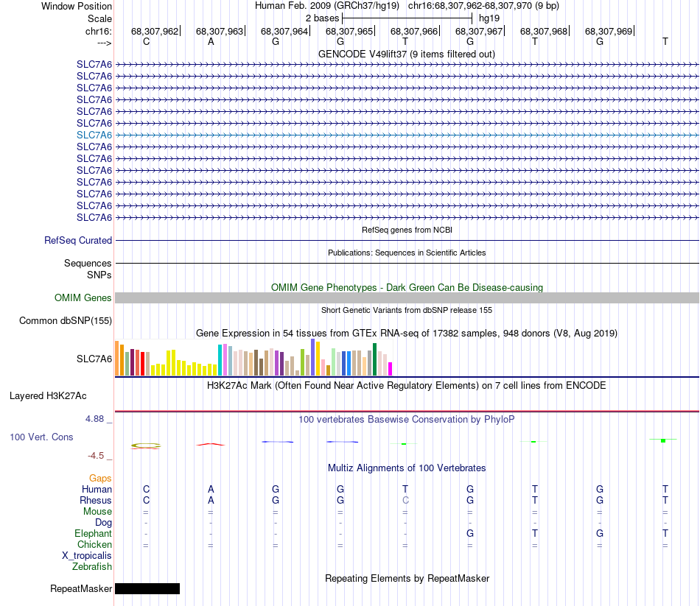The image size is (700, 606).
Task: Open 100 vertebrates Basewise Conservation by PhyloP title
Action: tap(407, 420)
